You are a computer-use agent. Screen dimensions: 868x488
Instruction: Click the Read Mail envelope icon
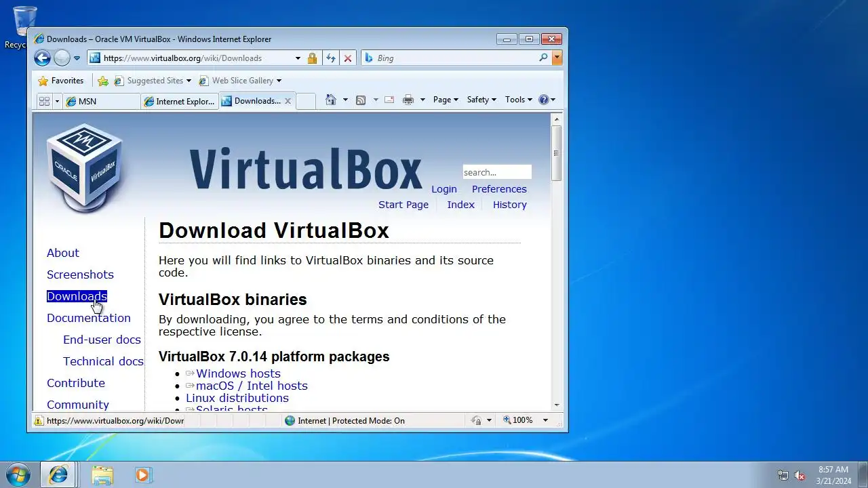(x=389, y=100)
